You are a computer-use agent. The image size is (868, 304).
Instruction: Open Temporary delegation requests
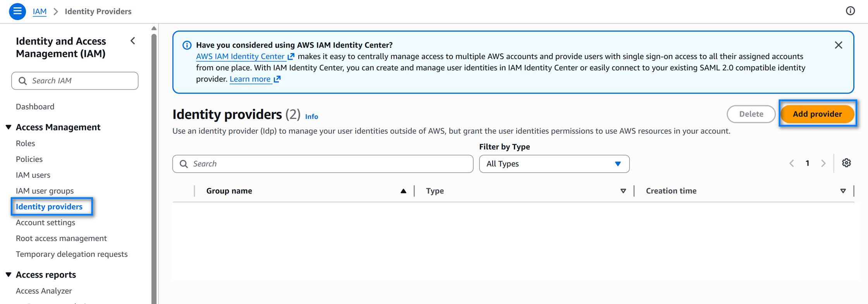pyautogui.click(x=72, y=254)
